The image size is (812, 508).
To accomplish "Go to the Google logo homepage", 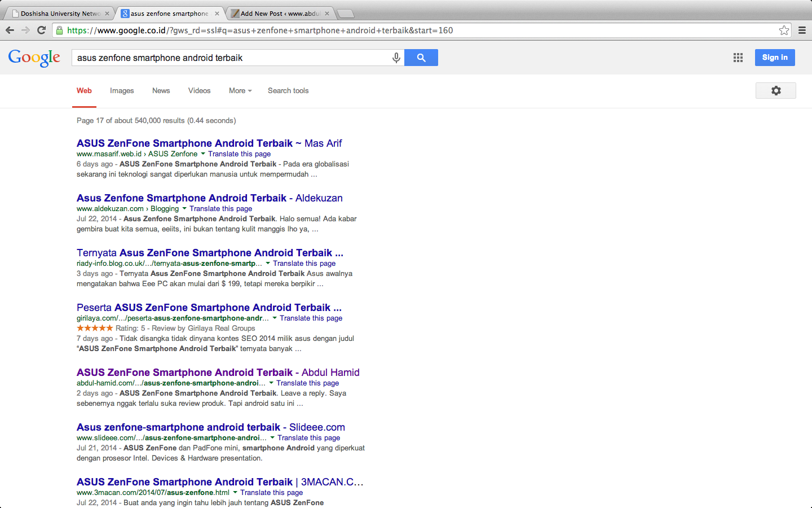I will coord(34,58).
